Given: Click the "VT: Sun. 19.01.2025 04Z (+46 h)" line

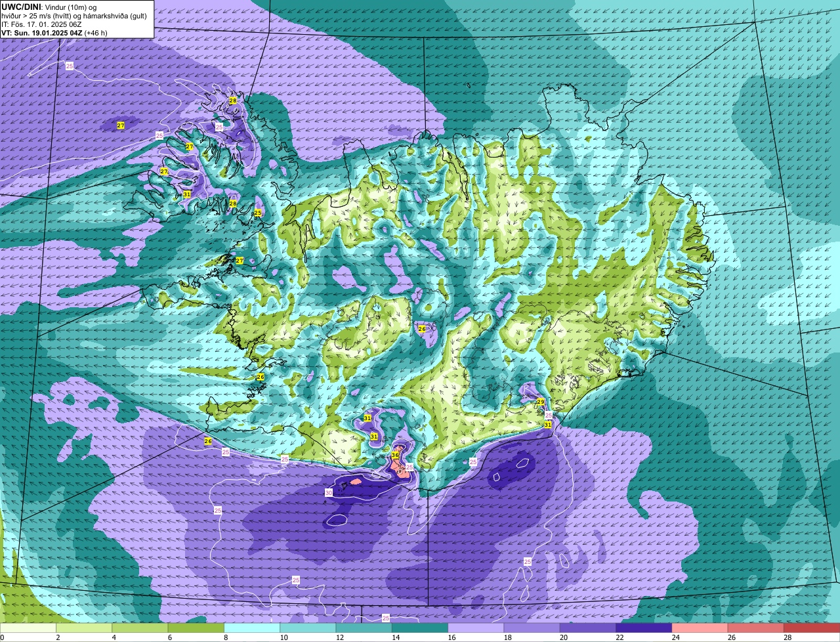Looking at the screenshot, I should (54, 32).
